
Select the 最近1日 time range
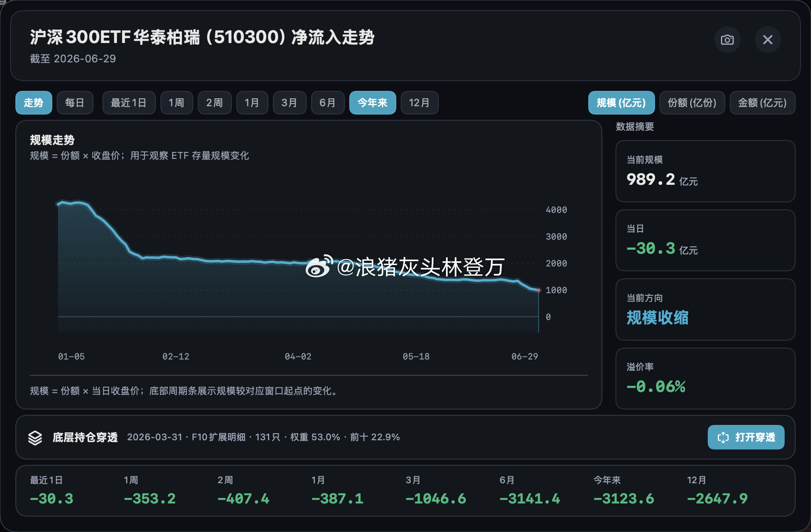point(129,103)
